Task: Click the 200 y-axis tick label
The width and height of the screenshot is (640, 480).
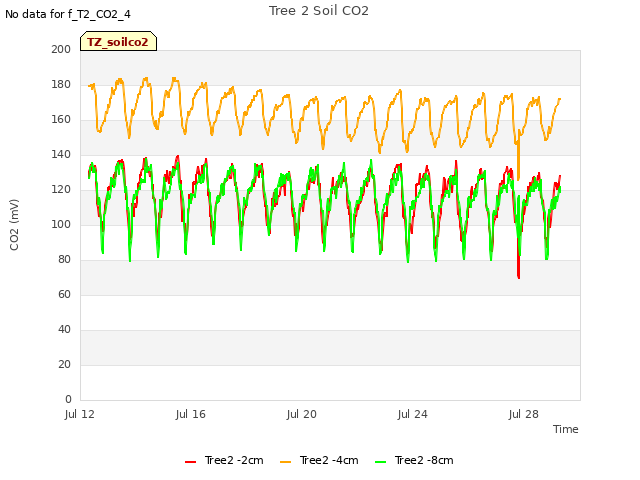Action: click(61, 49)
